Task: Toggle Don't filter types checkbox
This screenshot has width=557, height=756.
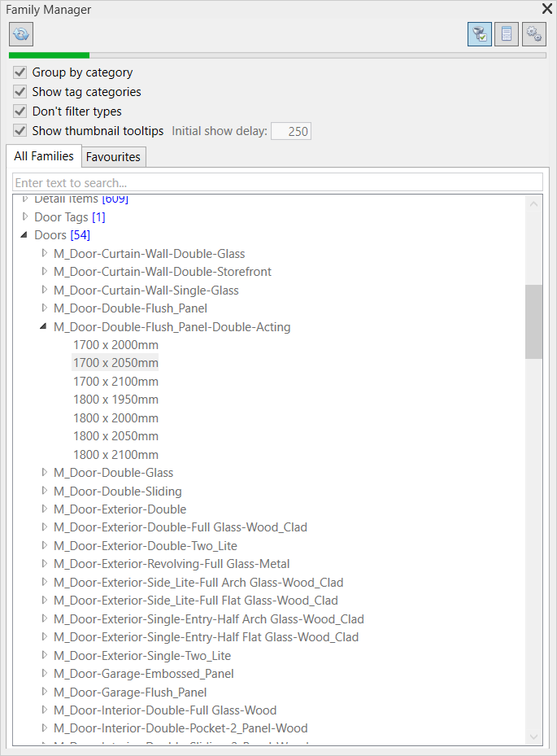Action: click(20, 111)
